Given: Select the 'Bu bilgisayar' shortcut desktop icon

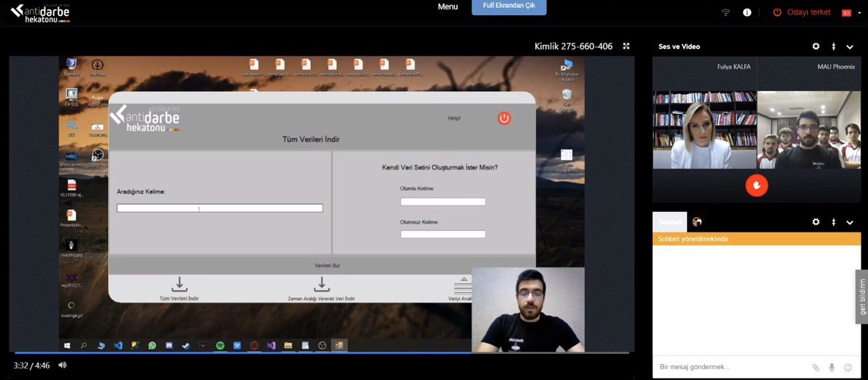Looking at the screenshot, I should pyautogui.click(x=566, y=69).
